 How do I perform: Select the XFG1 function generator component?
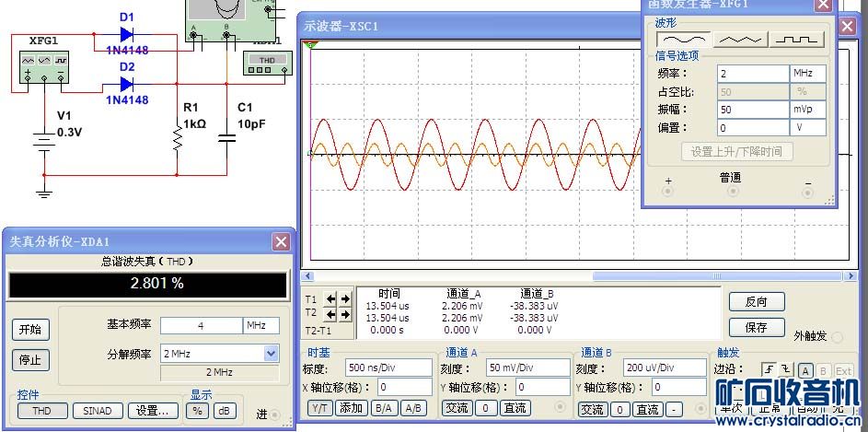pyautogui.click(x=44, y=66)
